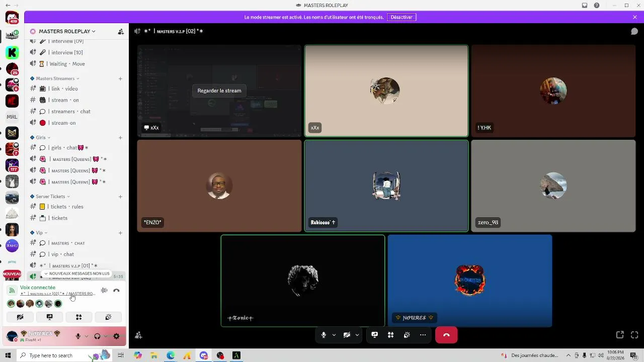Open the streamers · chat channel
This screenshot has width=644, height=362.
point(76,112)
